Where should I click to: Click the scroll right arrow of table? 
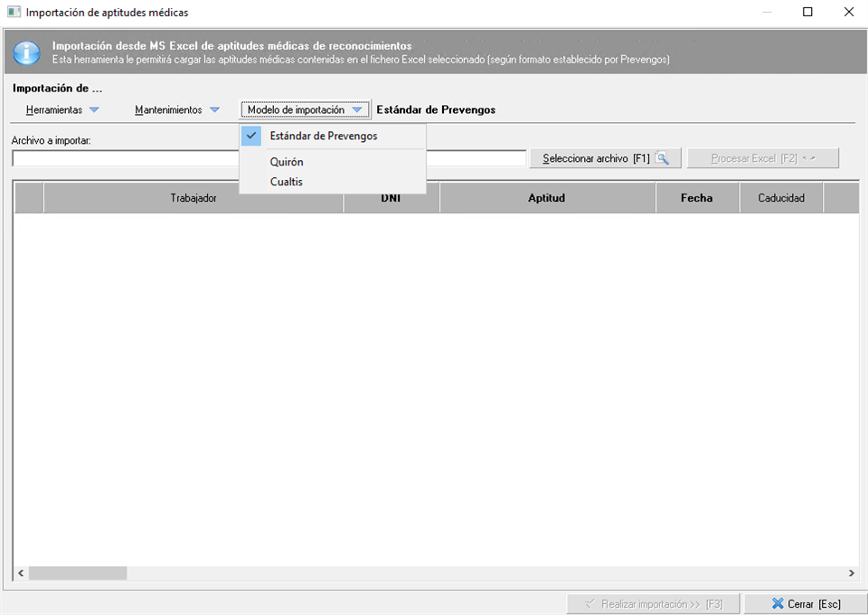coord(852,572)
